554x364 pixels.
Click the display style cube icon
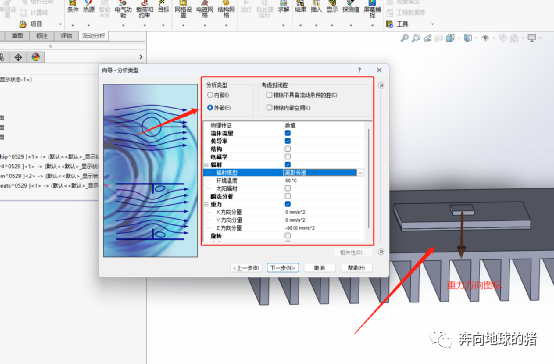(x=468, y=38)
